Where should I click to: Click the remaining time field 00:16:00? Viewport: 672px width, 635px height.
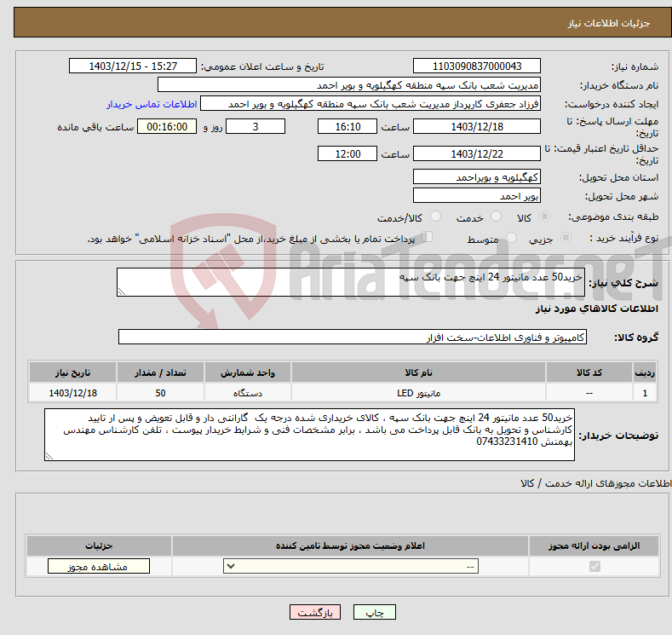click(167, 126)
